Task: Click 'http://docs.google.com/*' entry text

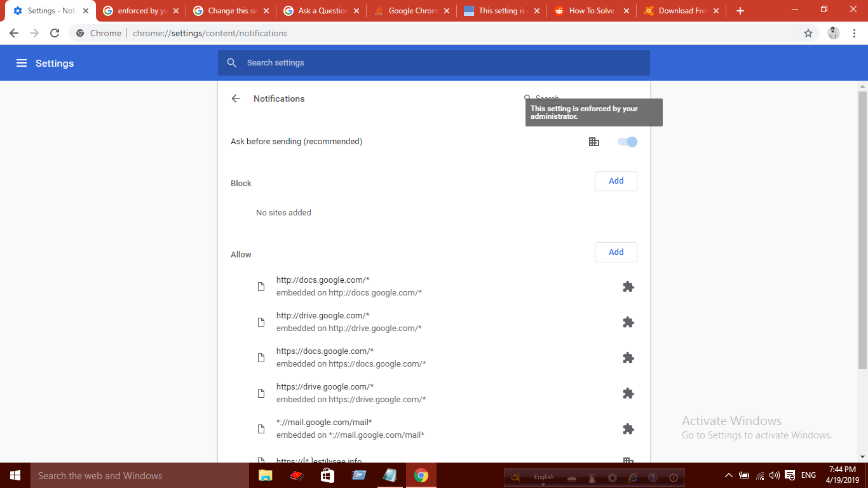Action: (x=323, y=280)
